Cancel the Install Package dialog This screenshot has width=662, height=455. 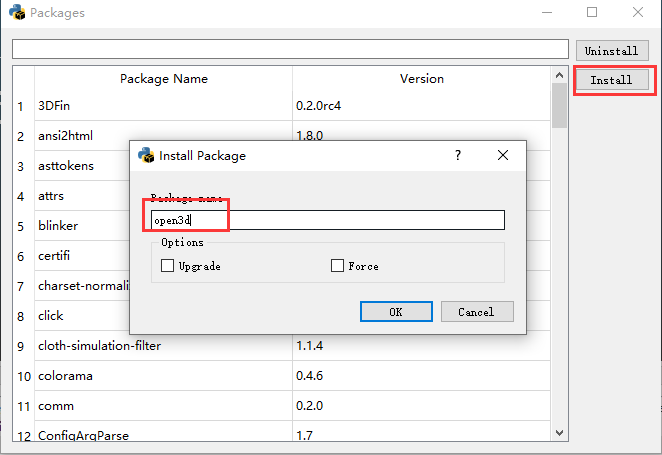coord(476,312)
